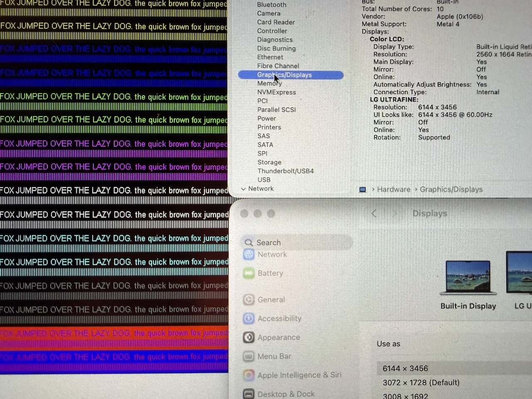This screenshot has width=532, height=399.
Task: Click magnifier icon in Search field
Action: pos(249,242)
